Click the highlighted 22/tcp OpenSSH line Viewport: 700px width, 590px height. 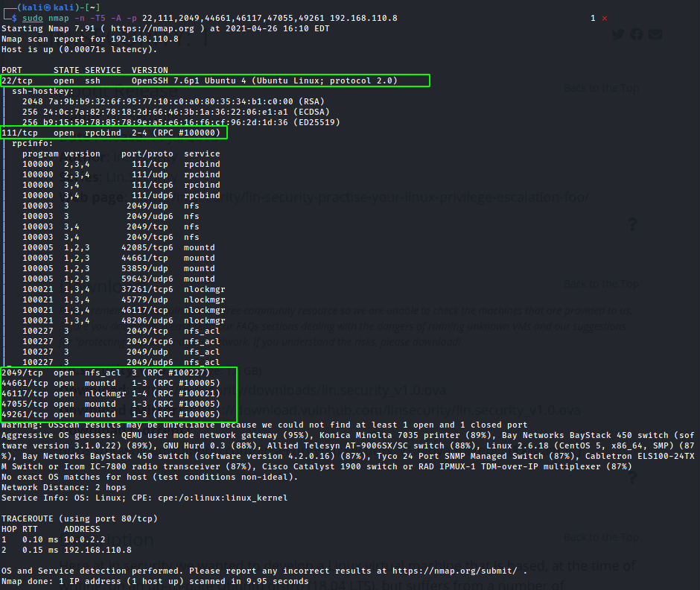[214, 80]
